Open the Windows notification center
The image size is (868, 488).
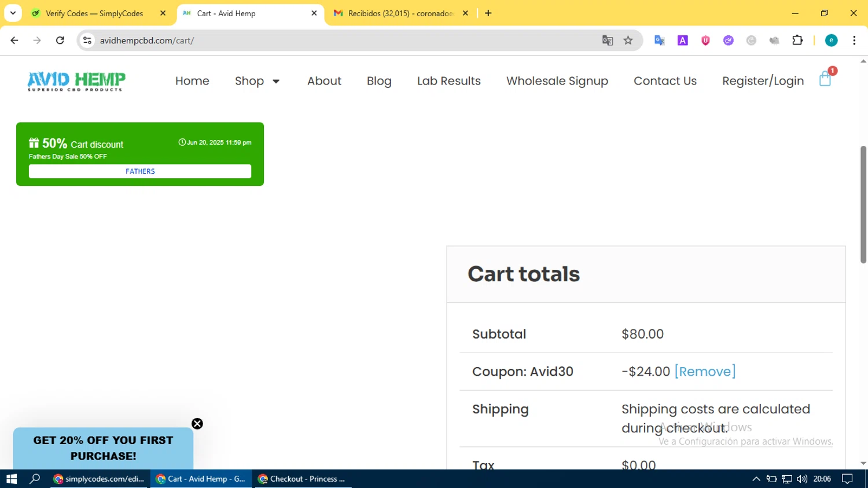[848, 479]
